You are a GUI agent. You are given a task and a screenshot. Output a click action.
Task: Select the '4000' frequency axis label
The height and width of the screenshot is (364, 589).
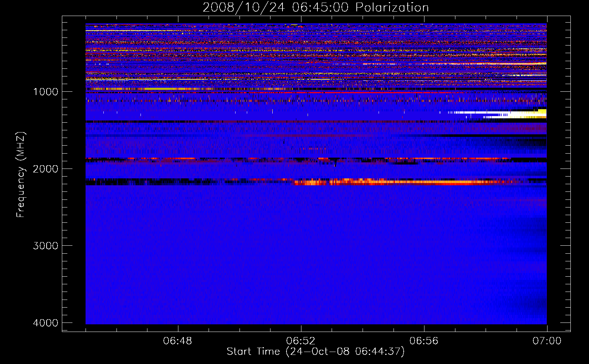(x=46, y=323)
